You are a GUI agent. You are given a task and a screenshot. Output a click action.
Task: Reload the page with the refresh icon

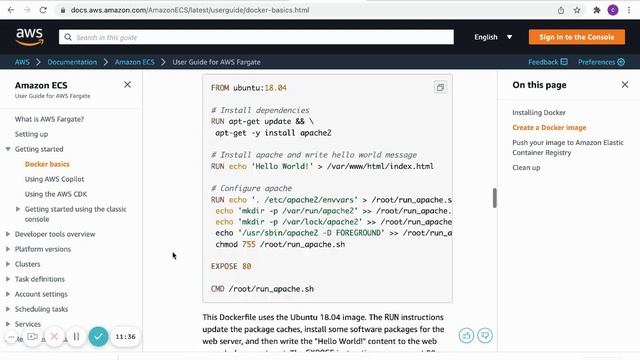pyautogui.click(x=43, y=10)
